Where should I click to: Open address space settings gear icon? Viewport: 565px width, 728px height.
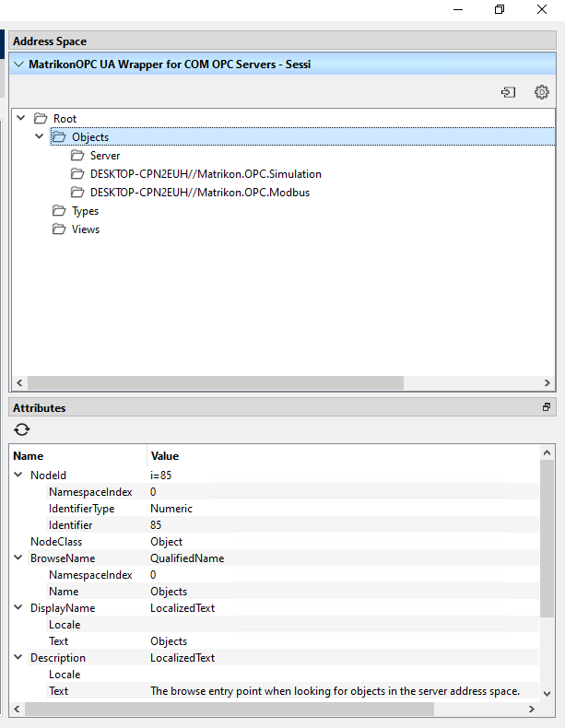[541, 92]
